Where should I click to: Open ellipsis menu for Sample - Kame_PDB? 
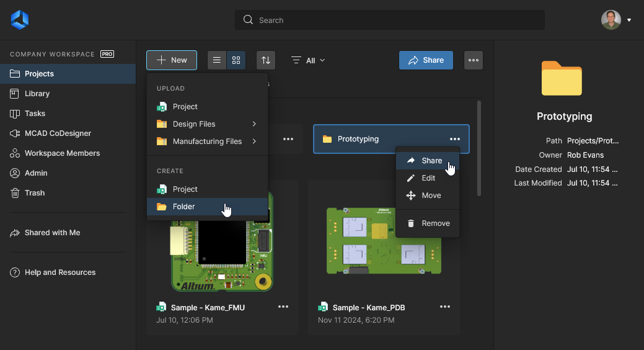[445, 307]
